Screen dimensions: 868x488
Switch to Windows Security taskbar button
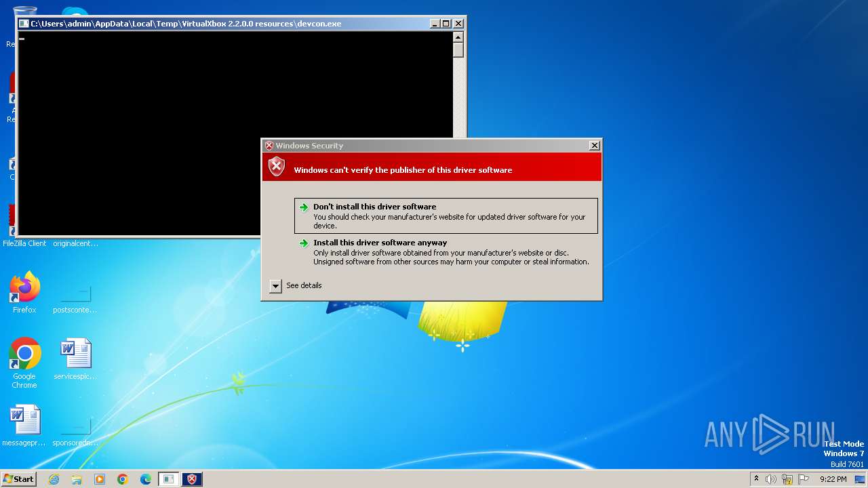coord(192,479)
